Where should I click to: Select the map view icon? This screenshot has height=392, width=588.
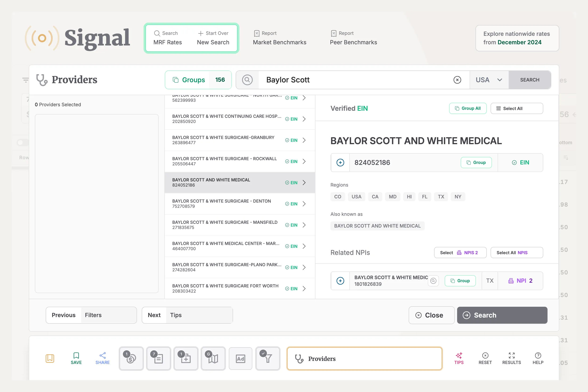[213, 358]
